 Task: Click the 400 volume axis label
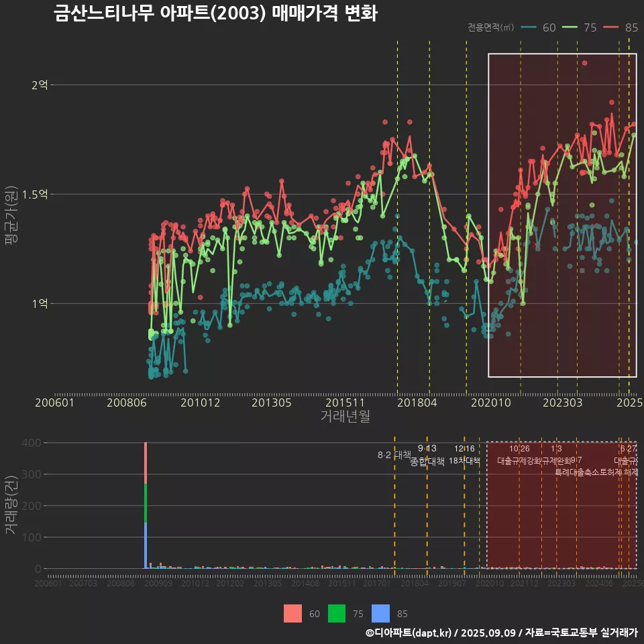pyautogui.click(x=32, y=443)
